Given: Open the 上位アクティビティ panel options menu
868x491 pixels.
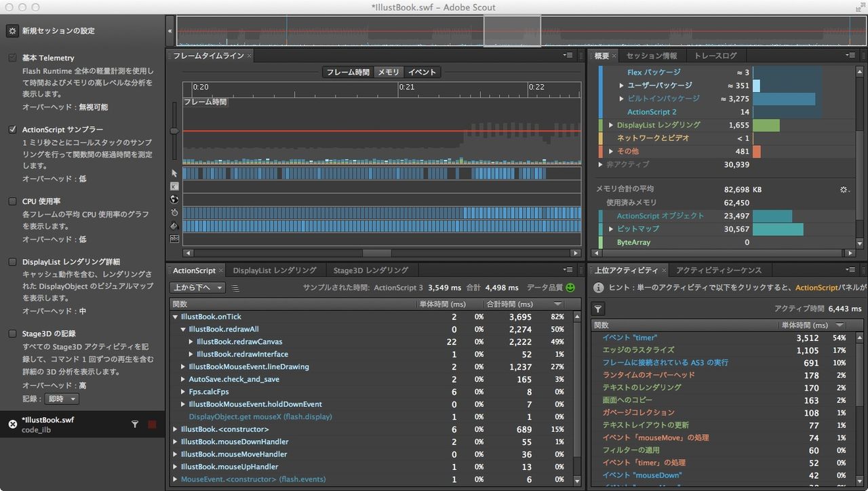Looking at the screenshot, I should [850, 270].
